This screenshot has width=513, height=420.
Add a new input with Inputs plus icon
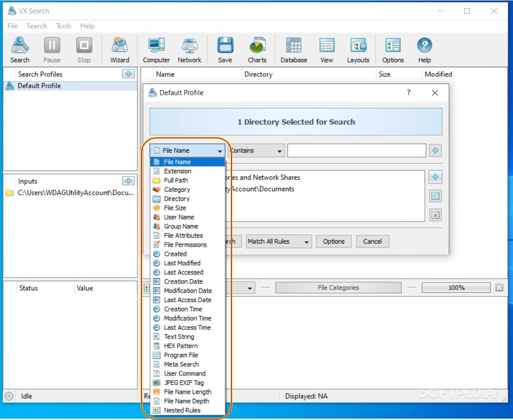click(128, 181)
